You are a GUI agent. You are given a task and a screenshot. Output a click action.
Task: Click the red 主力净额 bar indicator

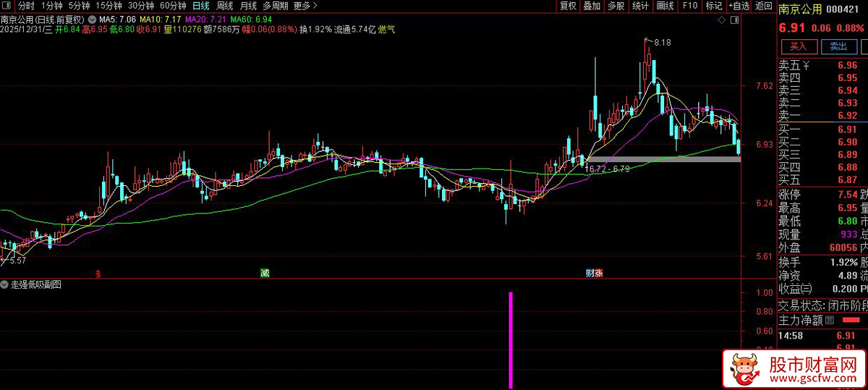click(853, 320)
